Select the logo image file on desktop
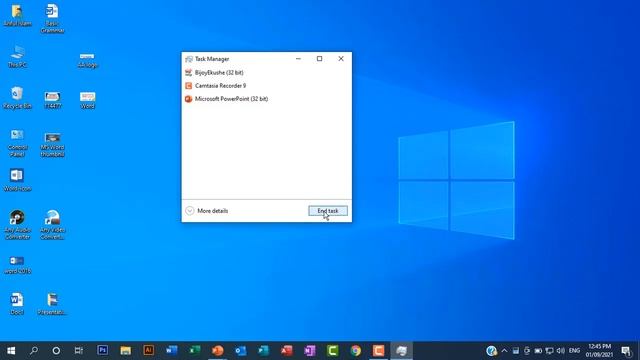The image size is (640, 360). 87,60
